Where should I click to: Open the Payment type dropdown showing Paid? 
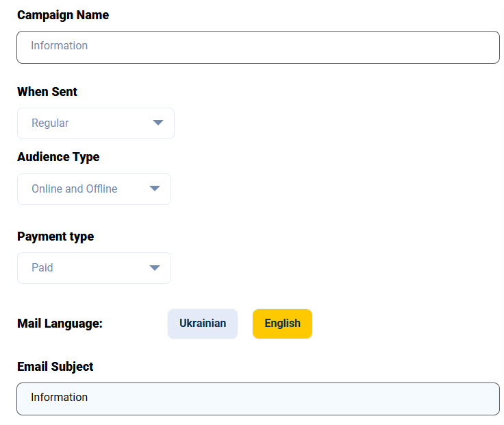pyautogui.click(x=94, y=268)
